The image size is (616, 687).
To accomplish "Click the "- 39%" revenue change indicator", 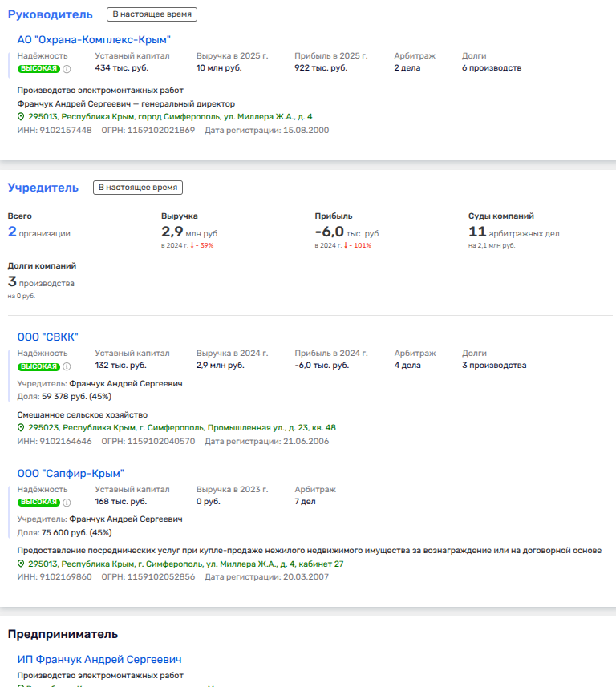I will (x=201, y=246).
